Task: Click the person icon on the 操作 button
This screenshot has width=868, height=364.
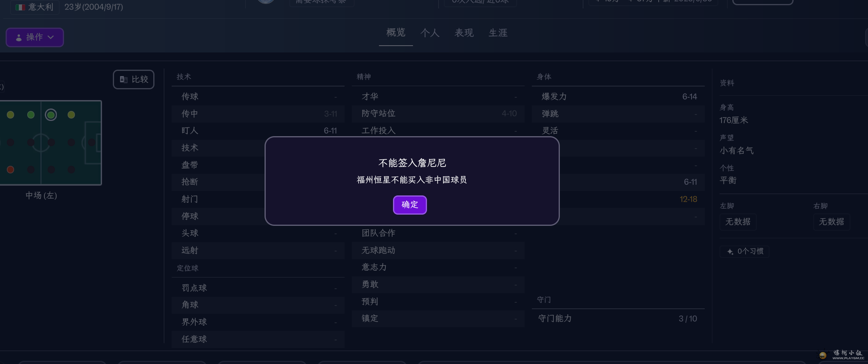Action: point(18,37)
